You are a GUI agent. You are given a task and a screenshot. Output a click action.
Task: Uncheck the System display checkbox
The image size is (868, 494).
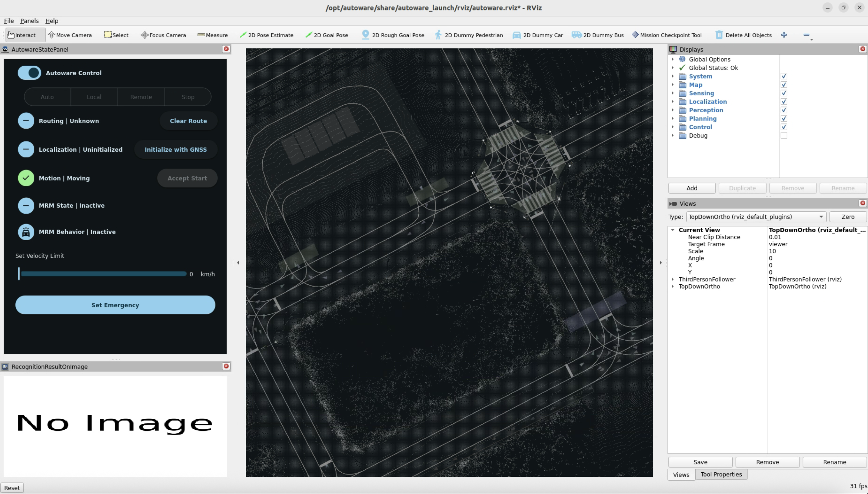pyautogui.click(x=784, y=76)
